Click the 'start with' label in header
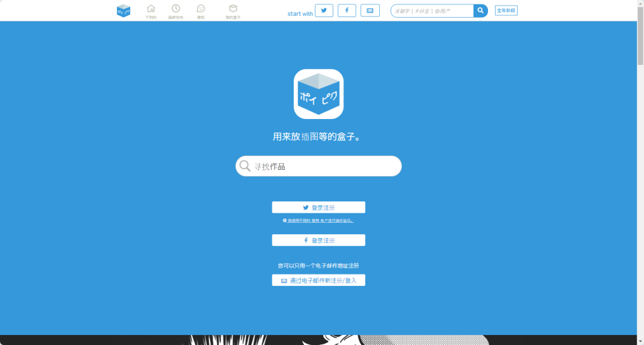644x345 pixels. pyautogui.click(x=300, y=14)
